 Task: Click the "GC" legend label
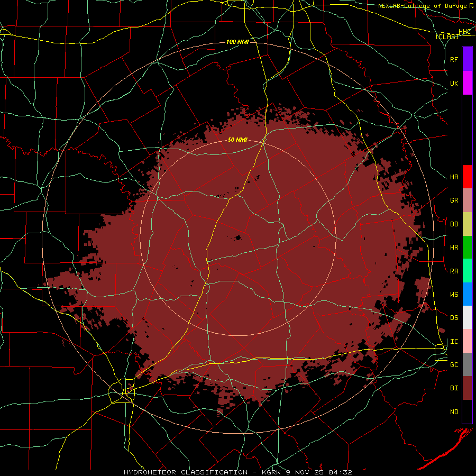click(454, 365)
